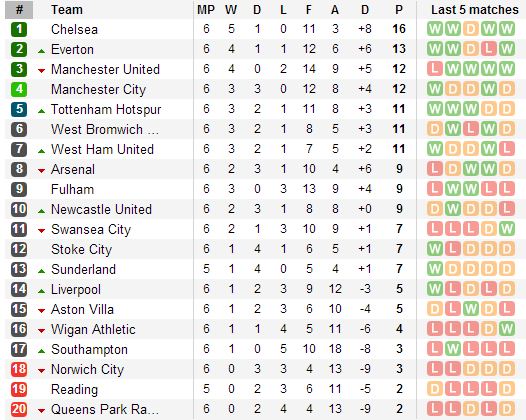This screenshot has height=420, width=526.
Task: Click Everton's red L result badge
Action: 489,49
